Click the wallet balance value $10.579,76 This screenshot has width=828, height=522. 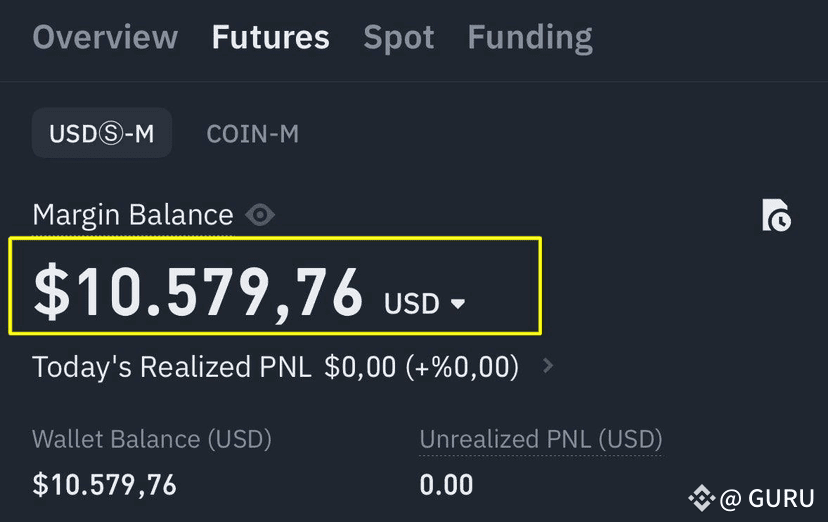pyautogui.click(x=105, y=485)
